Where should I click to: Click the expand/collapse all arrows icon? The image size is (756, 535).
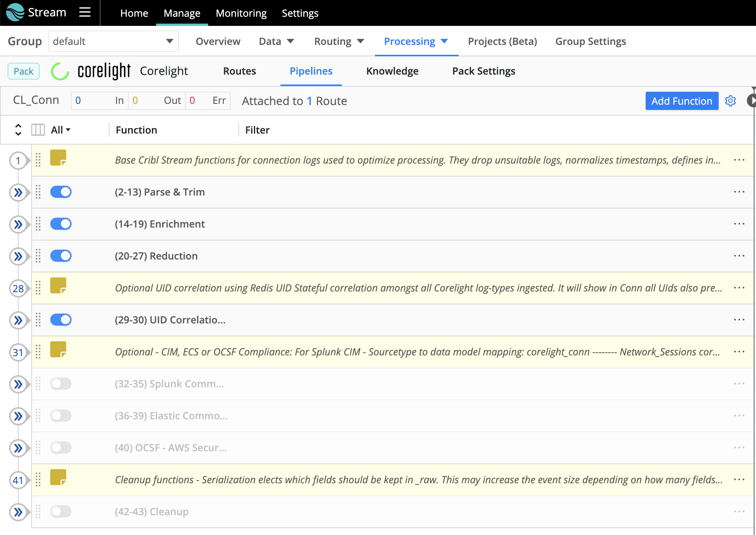click(18, 130)
